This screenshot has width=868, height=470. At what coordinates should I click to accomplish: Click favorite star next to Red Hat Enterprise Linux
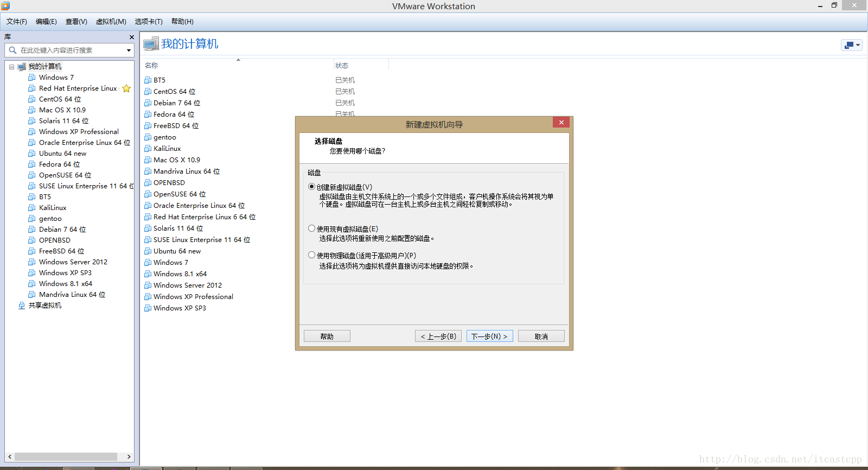126,88
